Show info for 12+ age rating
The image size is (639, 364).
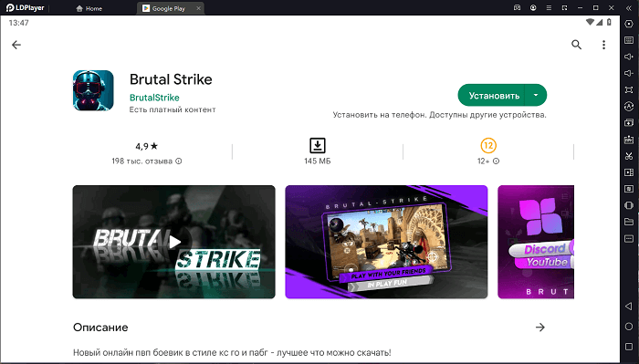(496, 161)
